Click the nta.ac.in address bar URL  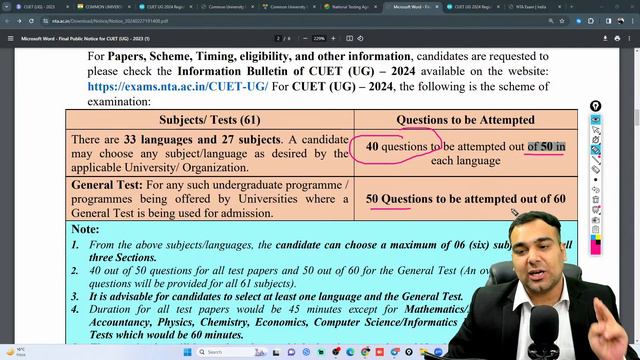110,21
